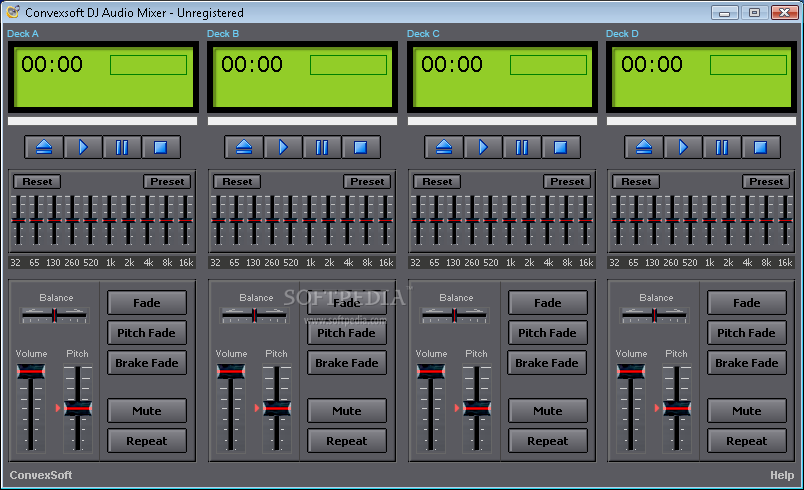Start playback on Deck A

coord(83,148)
